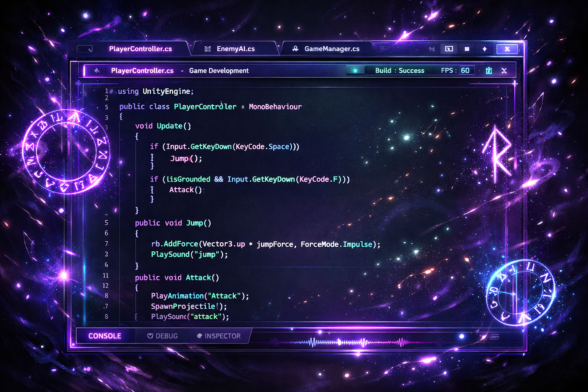
Task: Switch to the EnemyAI.cs tab
Action: [235, 49]
